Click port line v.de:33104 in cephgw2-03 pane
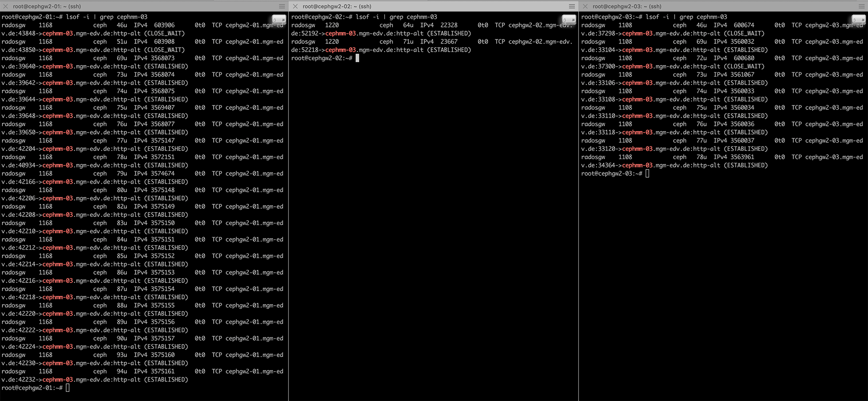The height and width of the screenshot is (401, 868). click(x=674, y=50)
